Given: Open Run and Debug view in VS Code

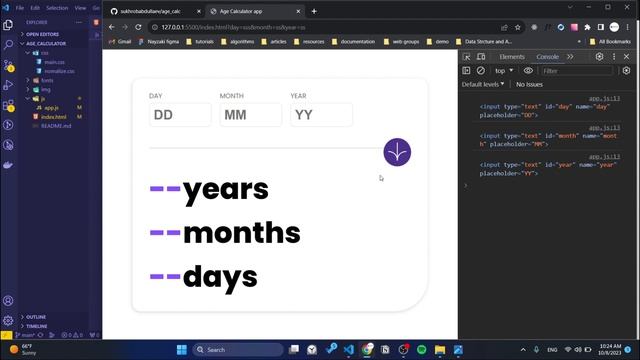Looking at the screenshot, I should pyautogui.click(x=8, y=85).
